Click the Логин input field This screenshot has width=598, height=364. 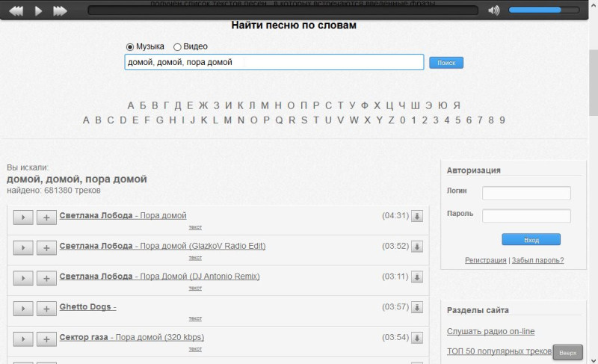(x=526, y=193)
